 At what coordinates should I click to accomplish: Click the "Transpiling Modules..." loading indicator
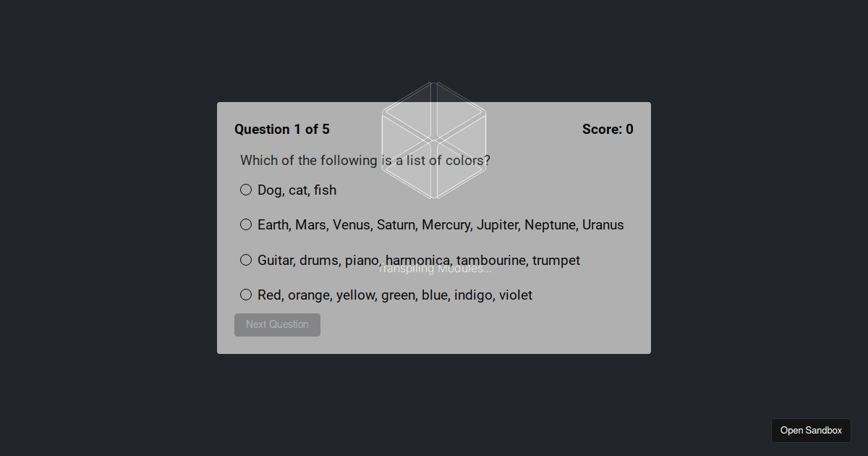tap(434, 268)
